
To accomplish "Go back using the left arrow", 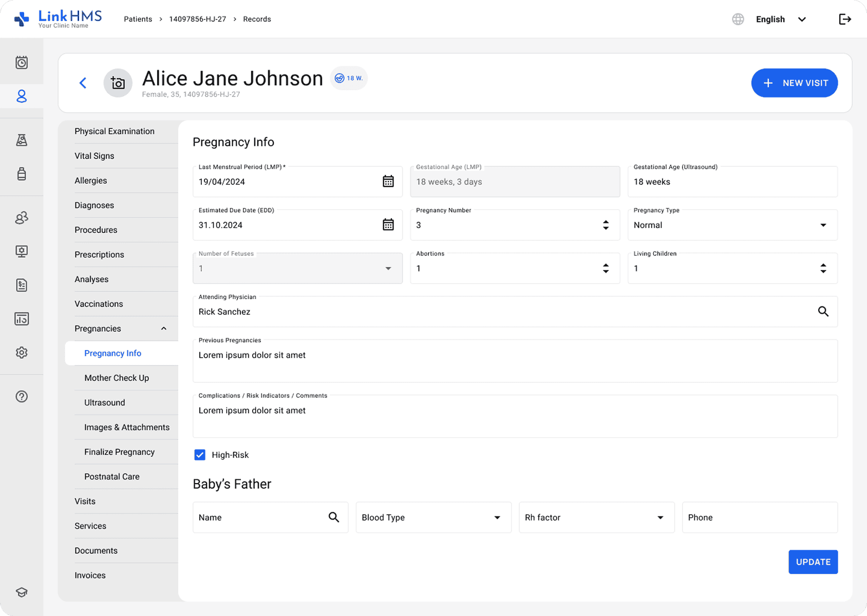I will click(83, 83).
